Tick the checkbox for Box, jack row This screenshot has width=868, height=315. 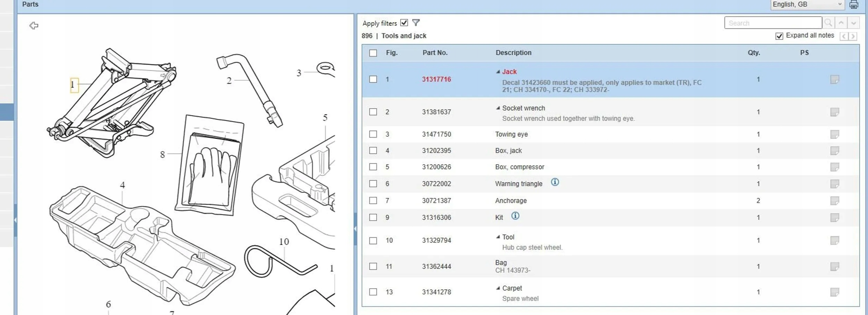373,150
